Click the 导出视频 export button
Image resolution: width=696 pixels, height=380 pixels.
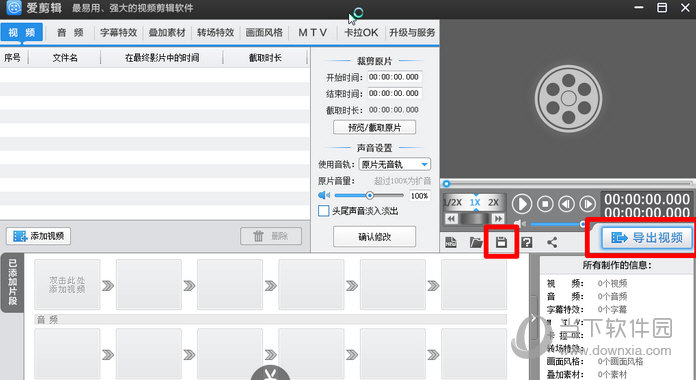point(647,238)
